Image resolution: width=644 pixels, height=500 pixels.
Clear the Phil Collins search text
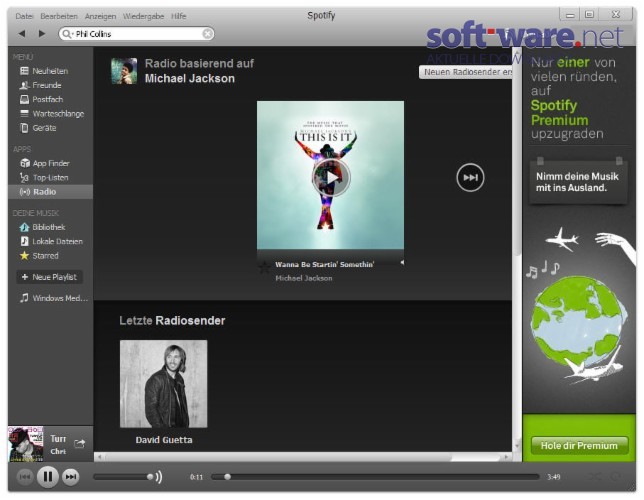pyautogui.click(x=208, y=34)
